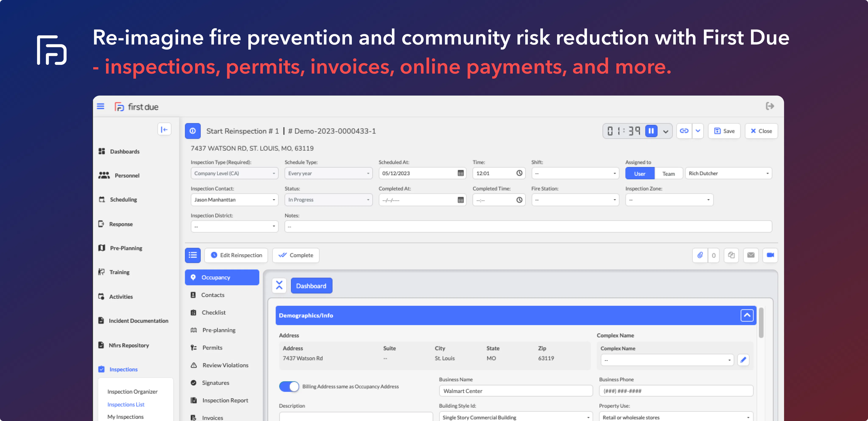Open the Checklist tab
The height and width of the screenshot is (421, 868).
point(213,312)
